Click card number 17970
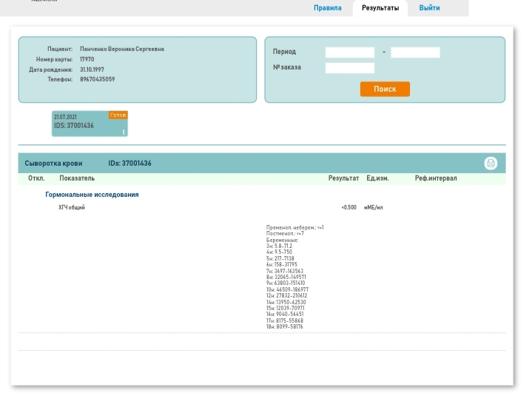Screen dimensions: 532x399 (87, 59)
